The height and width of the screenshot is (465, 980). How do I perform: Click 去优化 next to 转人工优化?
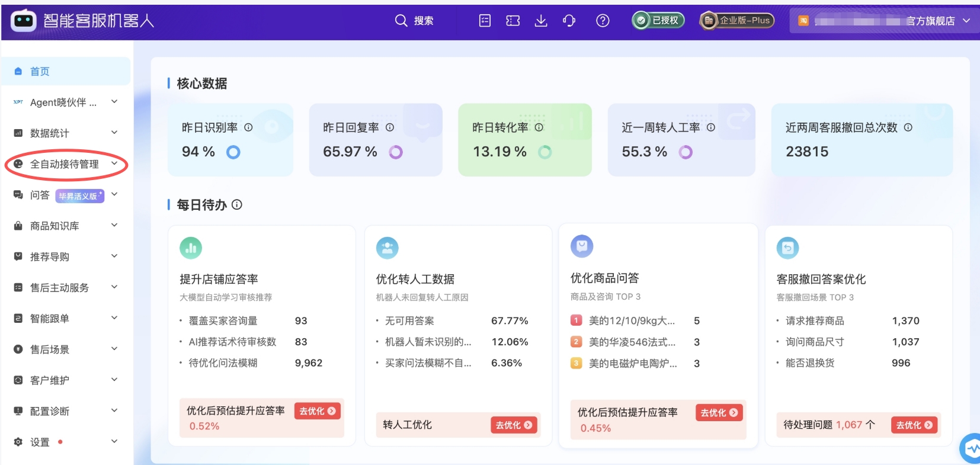514,425
